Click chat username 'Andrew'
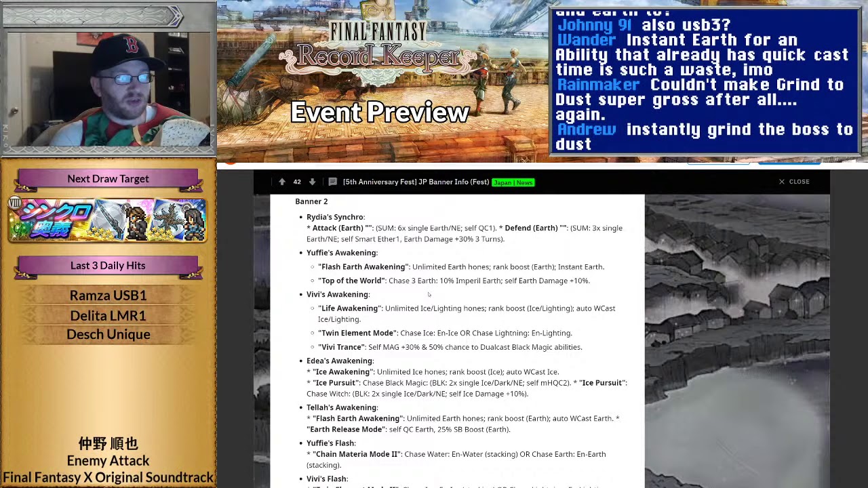868x488 pixels. [x=586, y=129]
